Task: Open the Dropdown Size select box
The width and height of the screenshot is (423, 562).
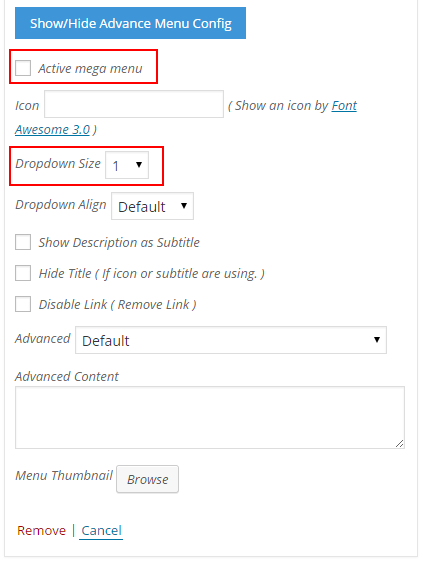Action: (127, 165)
